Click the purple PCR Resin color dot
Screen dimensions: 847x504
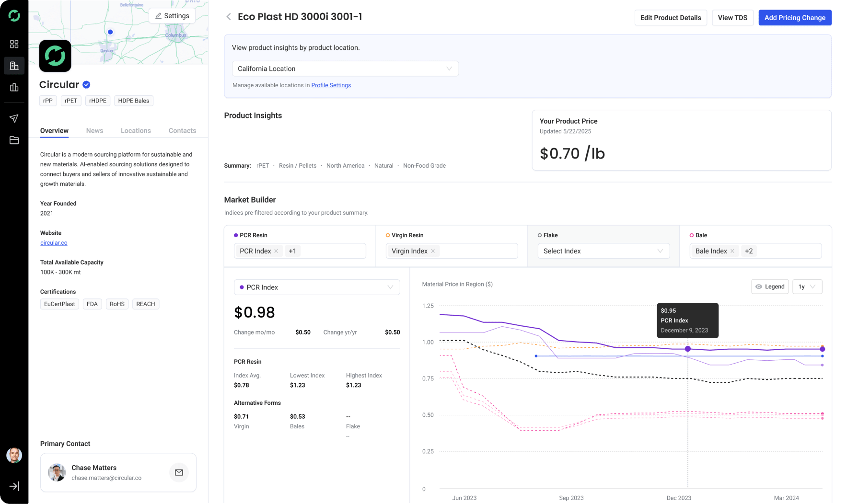(236, 235)
